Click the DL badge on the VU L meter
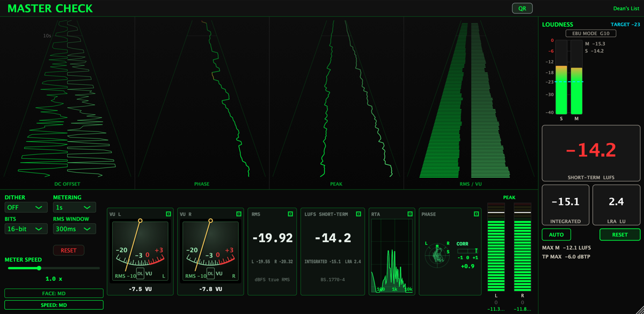Image resolution: width=644 pixels, height=314 pixels. click(140, 274)
